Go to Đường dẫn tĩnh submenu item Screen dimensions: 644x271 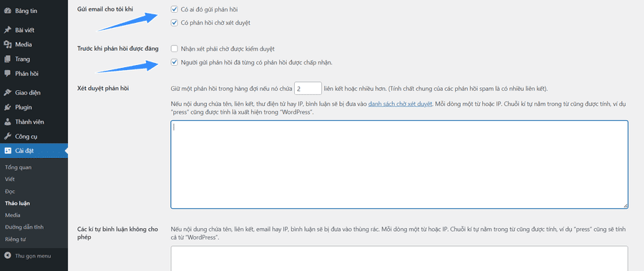[24, 227]
